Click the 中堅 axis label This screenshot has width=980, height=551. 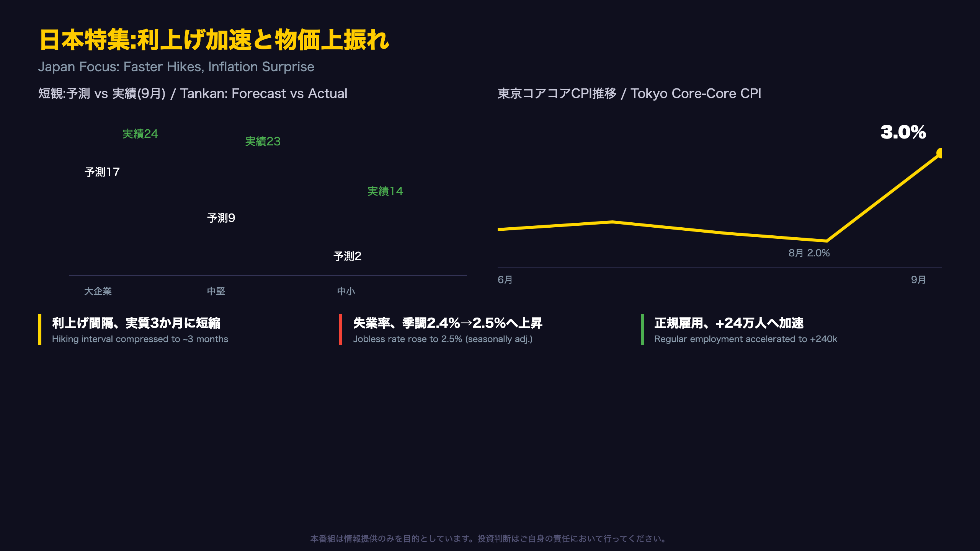coord(216,291)
